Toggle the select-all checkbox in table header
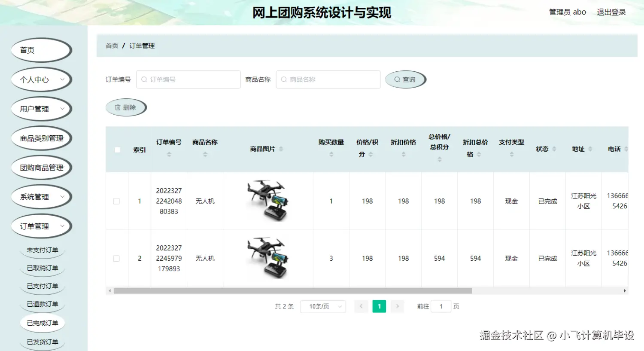 pos(117,150)
